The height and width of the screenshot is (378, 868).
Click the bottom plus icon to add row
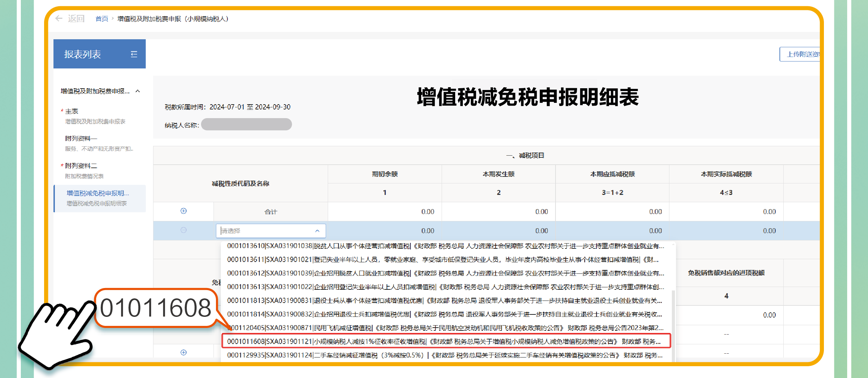pyautogui.click(x=184, y=352)
